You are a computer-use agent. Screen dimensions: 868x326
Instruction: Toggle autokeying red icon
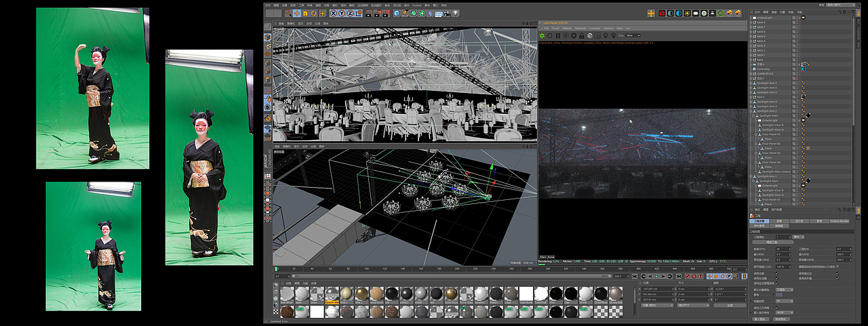coord(694,277)
